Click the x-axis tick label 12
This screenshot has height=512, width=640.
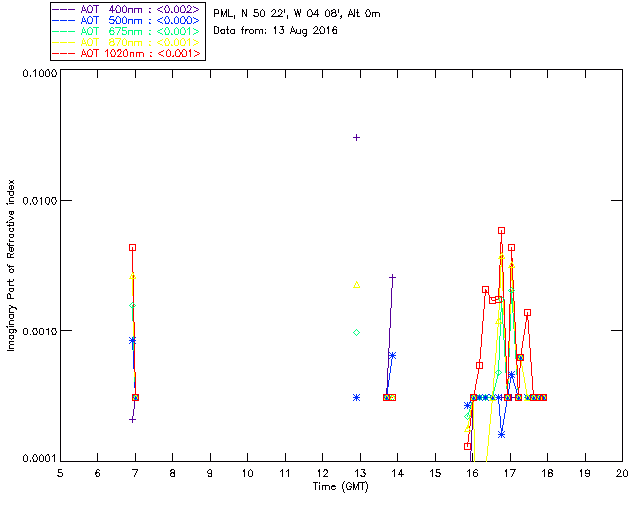[322, 473]
